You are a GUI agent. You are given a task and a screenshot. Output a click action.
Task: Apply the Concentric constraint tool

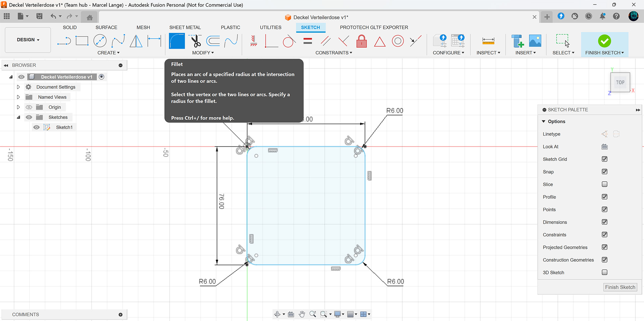coord(398,41)
